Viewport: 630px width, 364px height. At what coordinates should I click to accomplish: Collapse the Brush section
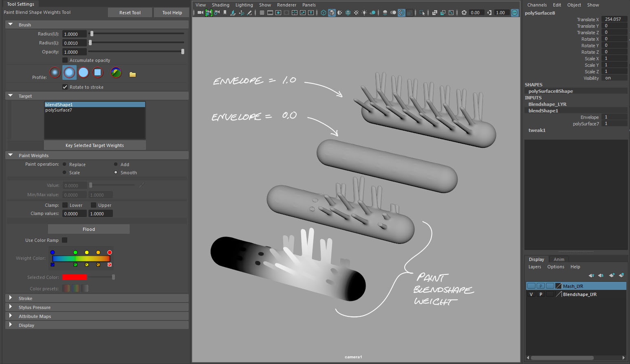(11, 24)
